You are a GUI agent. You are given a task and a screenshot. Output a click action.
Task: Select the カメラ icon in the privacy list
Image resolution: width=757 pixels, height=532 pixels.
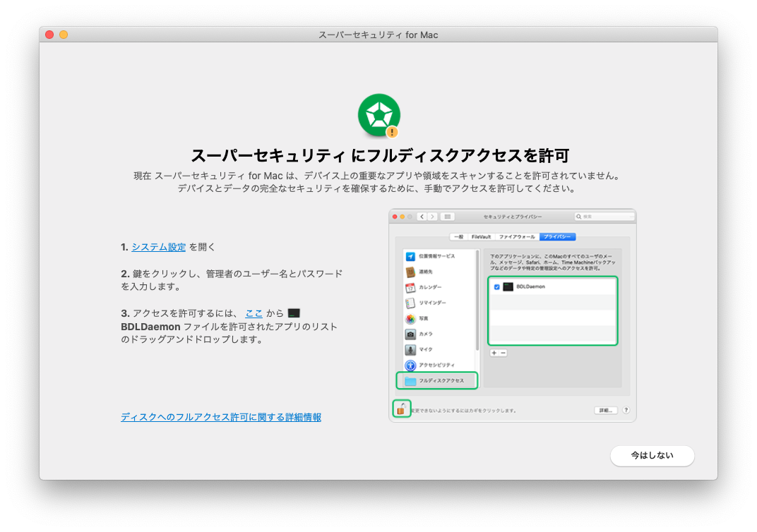(410, 334)
